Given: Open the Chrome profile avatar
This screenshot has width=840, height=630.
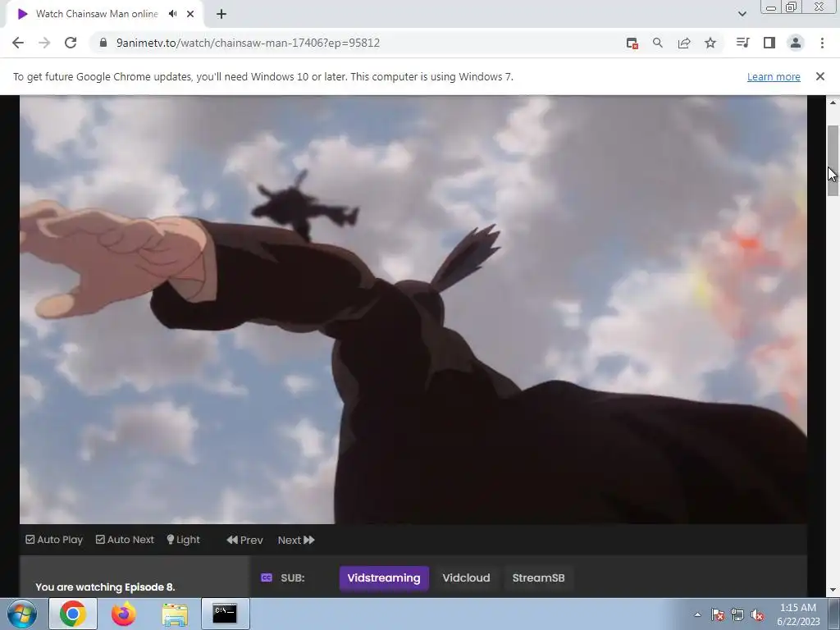Looking at the screenshot, I should [796, 43].
